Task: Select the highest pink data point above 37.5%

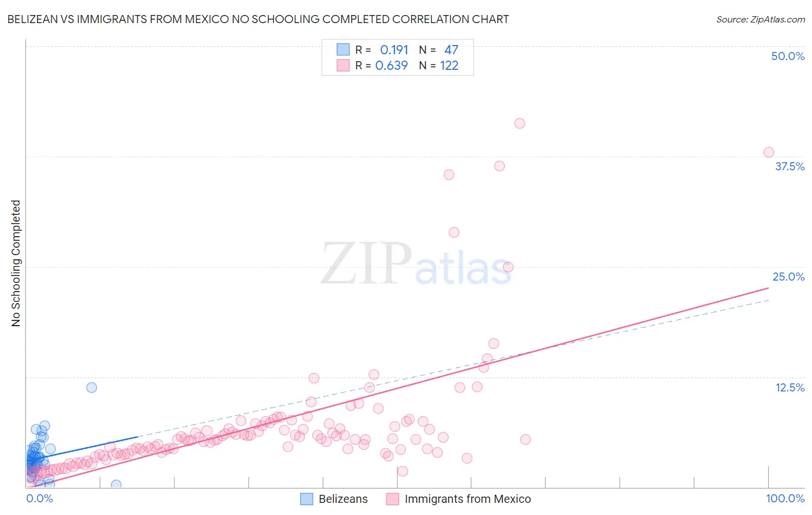Action: click(520, 124)
